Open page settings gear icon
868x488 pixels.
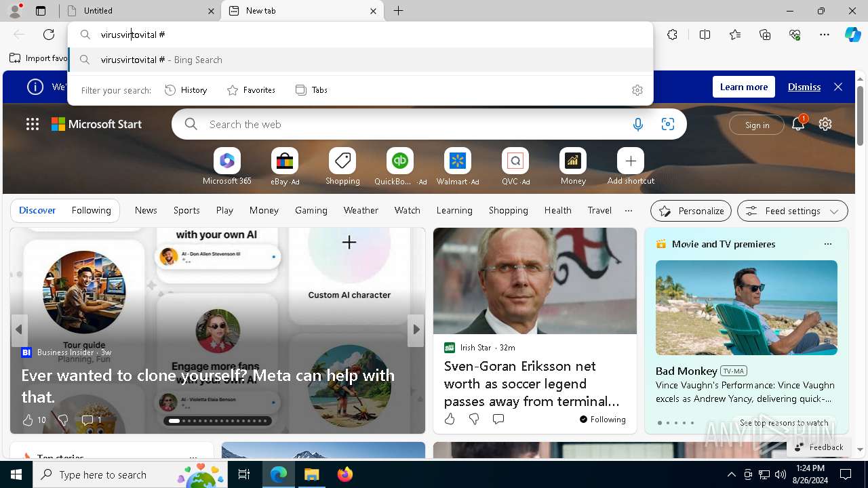pos(825,124)
